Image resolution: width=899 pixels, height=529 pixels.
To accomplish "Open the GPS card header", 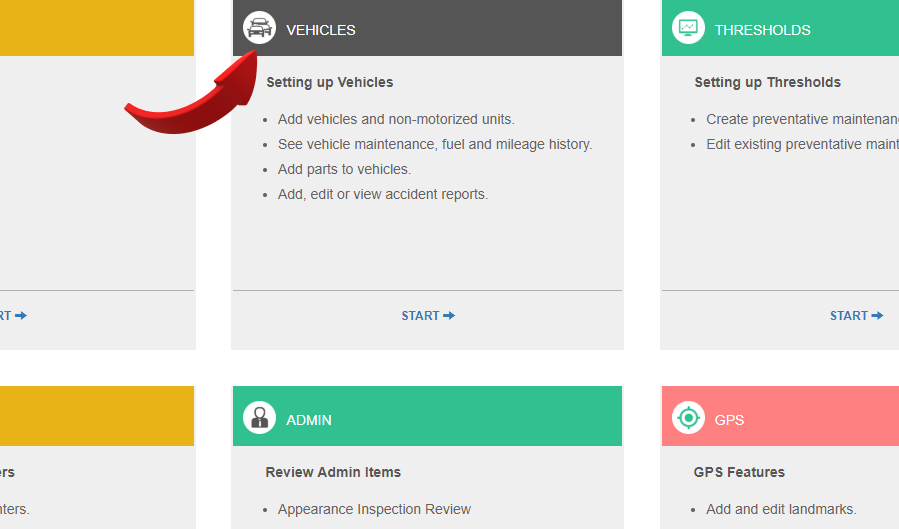I will pyautogui.click(x=780, y=416).
